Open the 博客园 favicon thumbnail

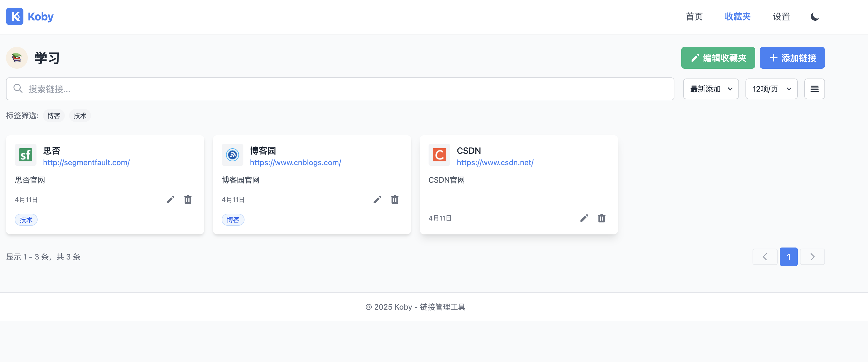click(x=233, y=155)
